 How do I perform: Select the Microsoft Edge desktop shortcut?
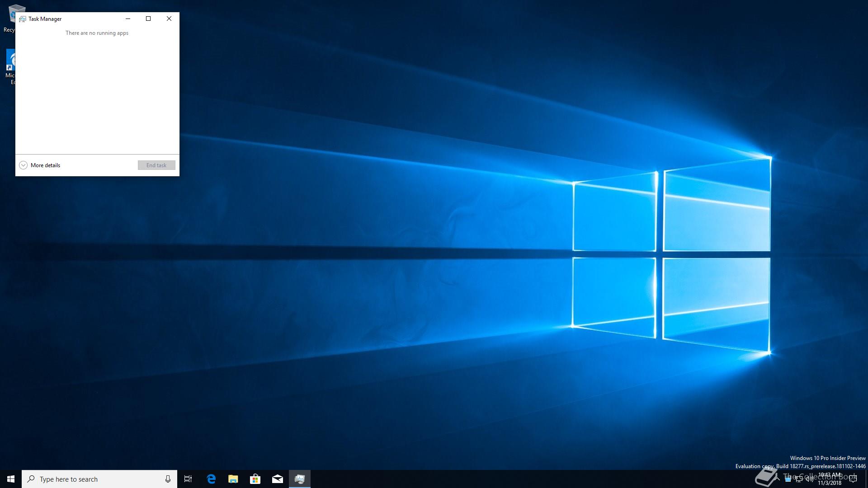(x=10, y=67)
